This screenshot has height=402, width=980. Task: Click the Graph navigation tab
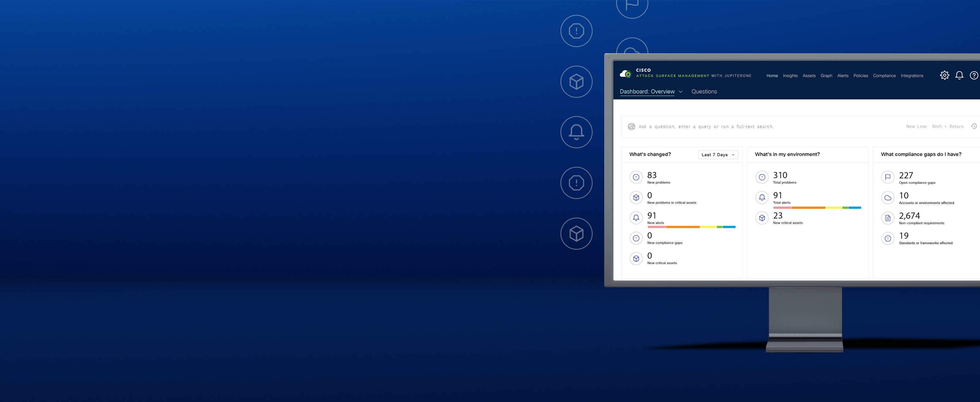[x=826, y=75]
